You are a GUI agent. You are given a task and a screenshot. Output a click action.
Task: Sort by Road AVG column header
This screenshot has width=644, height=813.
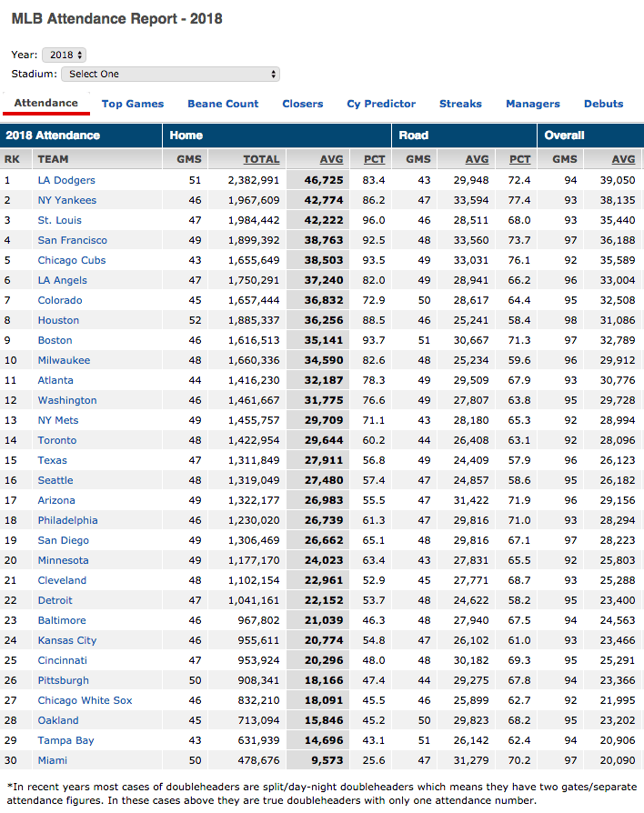coord(477,159)
